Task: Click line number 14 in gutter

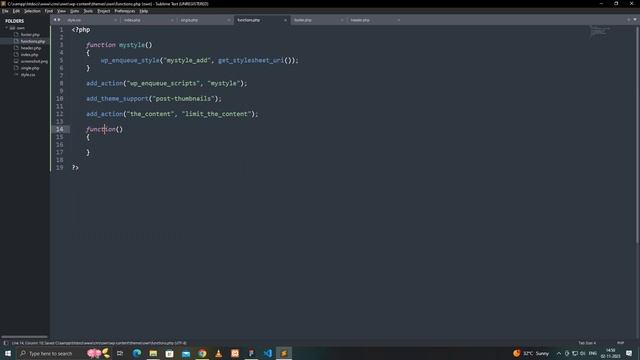Action: [60, 129]
